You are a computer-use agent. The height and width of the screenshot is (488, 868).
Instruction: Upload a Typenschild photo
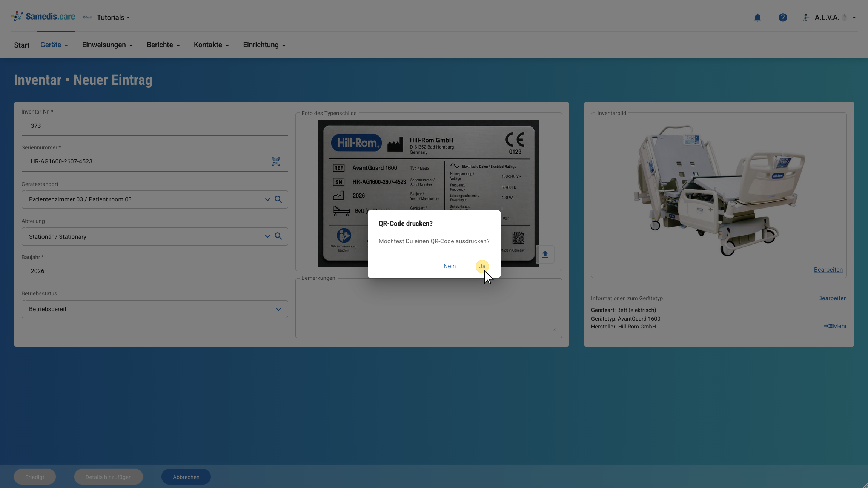coord(545,254)
